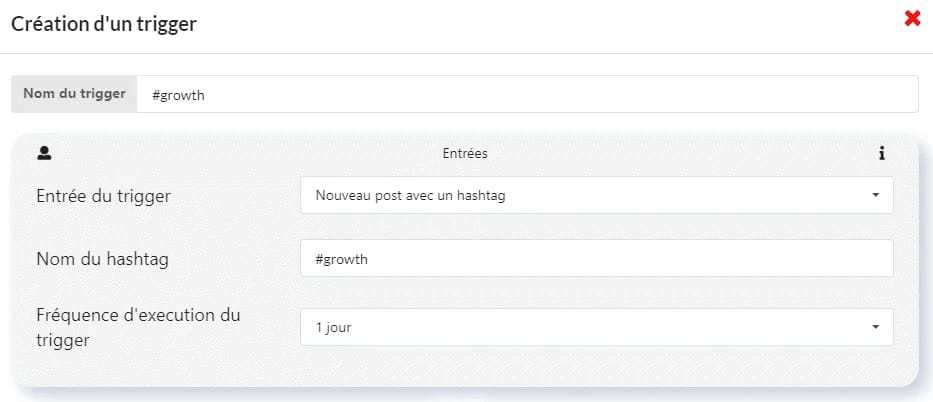
Task: Click the "1 jour" selected value text
Action: 333,328
